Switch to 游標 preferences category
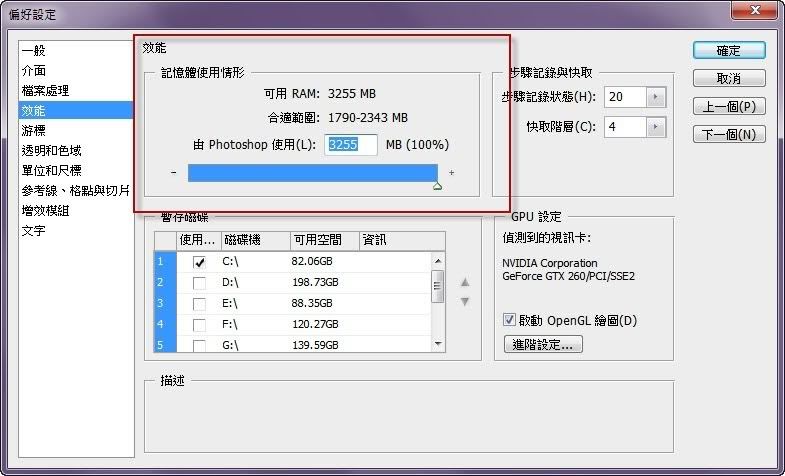This screenshot has width=785, height=476. [x=33, y=130]
